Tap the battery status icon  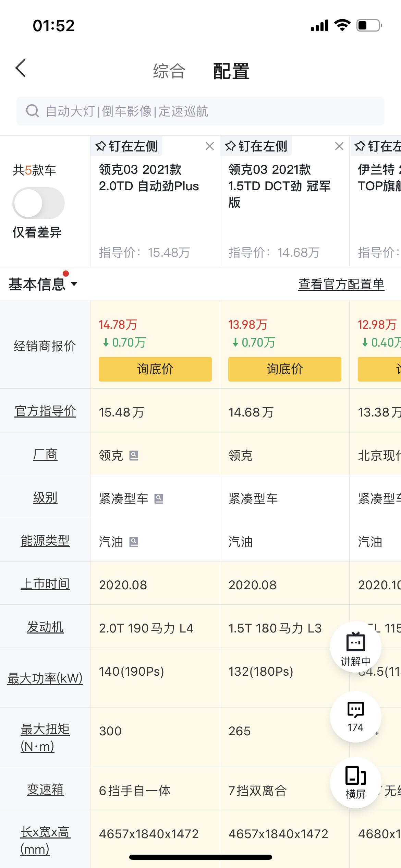coord(369,25)
